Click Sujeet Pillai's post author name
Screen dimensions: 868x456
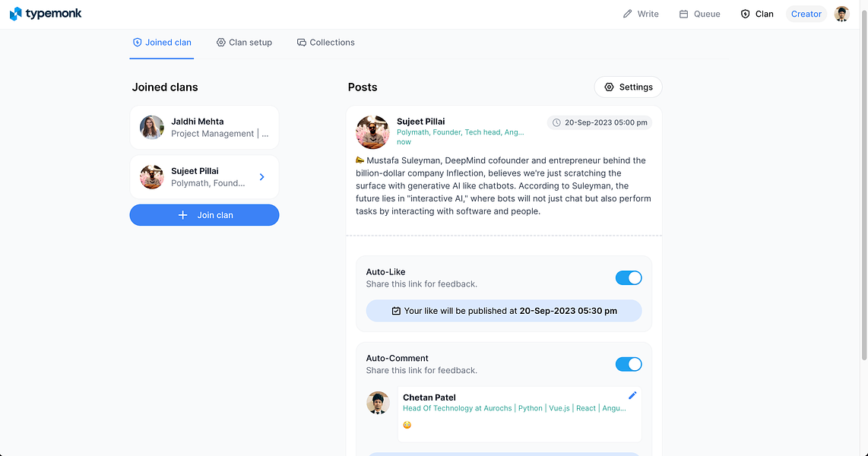421,121
